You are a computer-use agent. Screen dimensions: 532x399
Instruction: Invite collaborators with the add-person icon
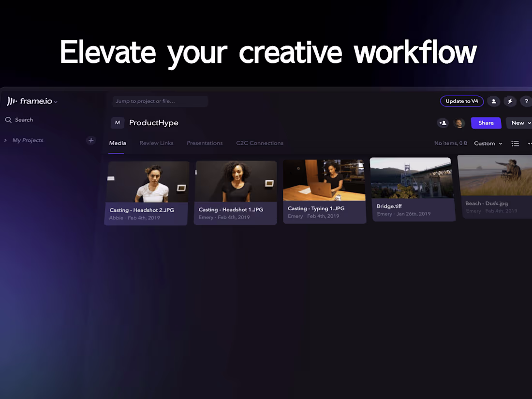(443, 123)
